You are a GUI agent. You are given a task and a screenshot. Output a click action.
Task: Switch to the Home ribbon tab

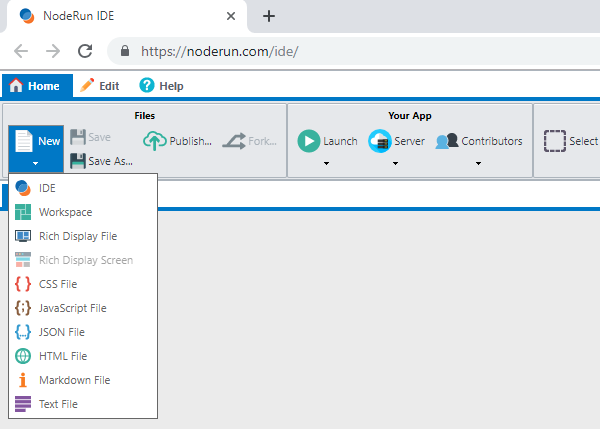38,86
